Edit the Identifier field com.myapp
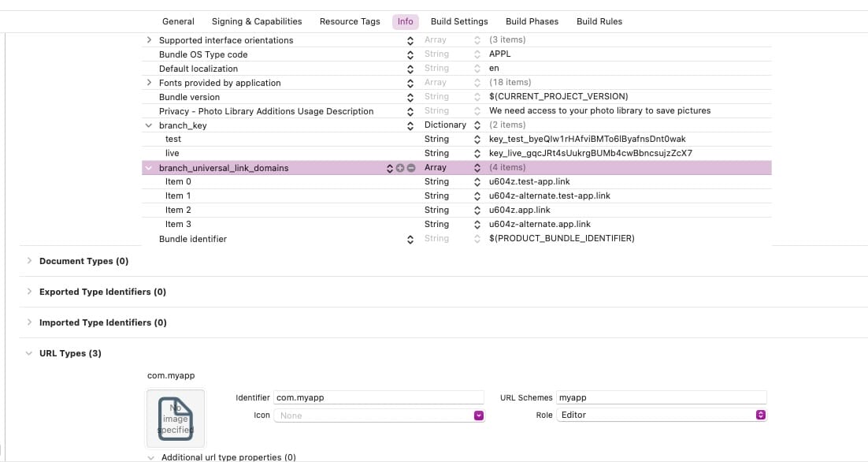The height and width of the screenshot is (462, 868). (x=379, y=397)
